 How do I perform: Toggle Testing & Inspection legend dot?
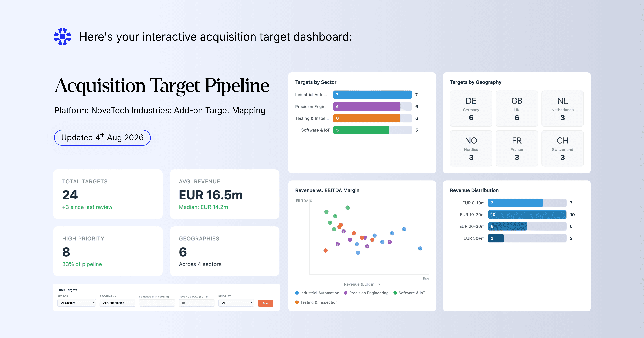(297, 302)
